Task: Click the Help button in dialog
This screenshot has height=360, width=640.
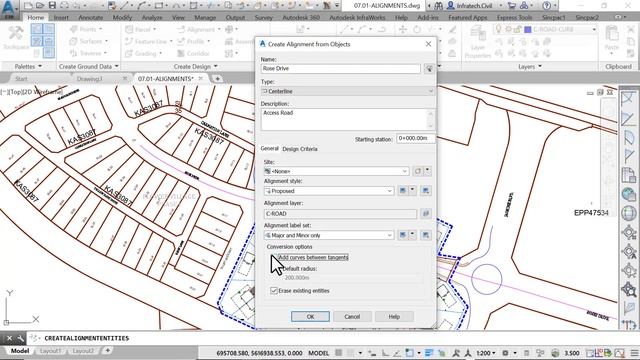Action: (394, 316)
